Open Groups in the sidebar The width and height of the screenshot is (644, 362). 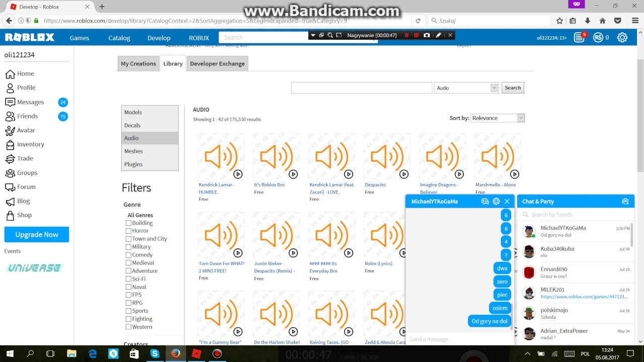21,172
